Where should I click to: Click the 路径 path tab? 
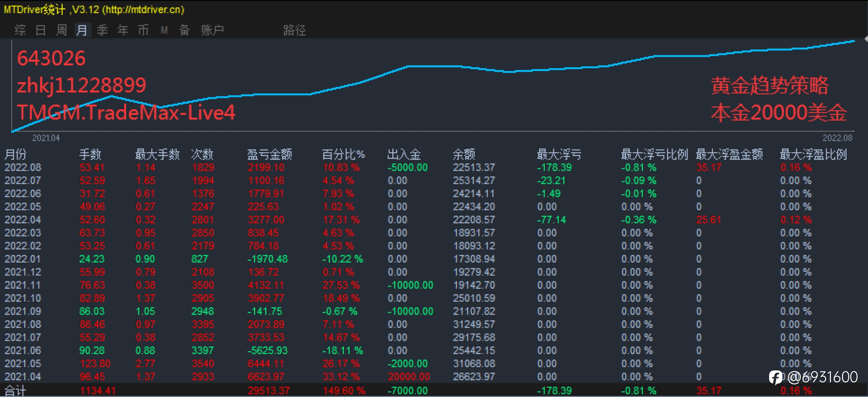(294, 30)
